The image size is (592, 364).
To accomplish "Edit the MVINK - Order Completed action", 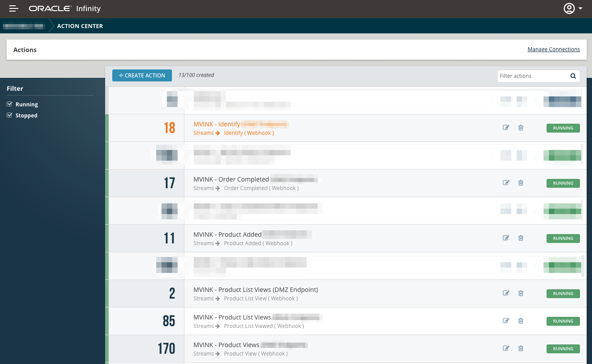I will [506, 183].
